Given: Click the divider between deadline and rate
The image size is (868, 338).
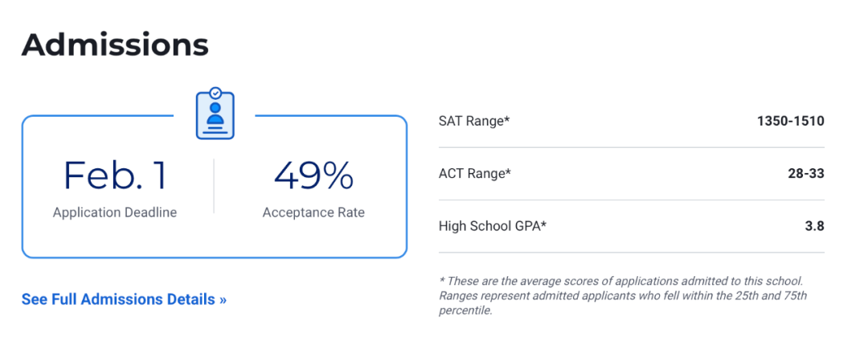Looking at the screenshot, I should click(215, 186).
